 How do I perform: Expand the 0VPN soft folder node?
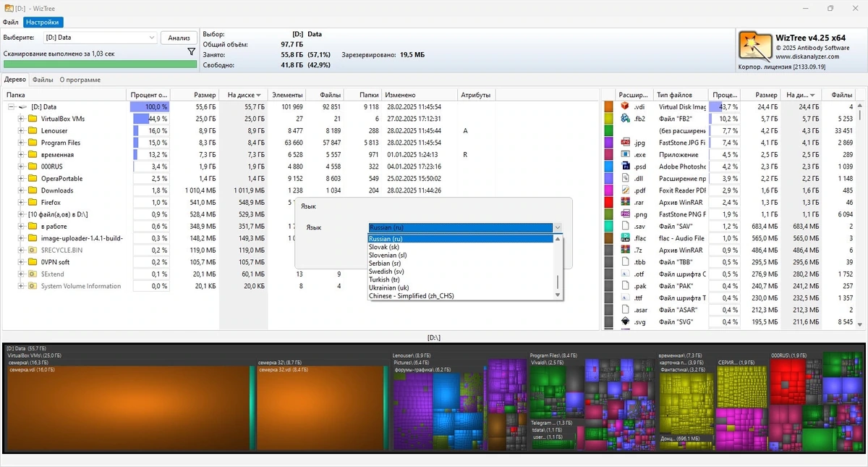[21, 262]
